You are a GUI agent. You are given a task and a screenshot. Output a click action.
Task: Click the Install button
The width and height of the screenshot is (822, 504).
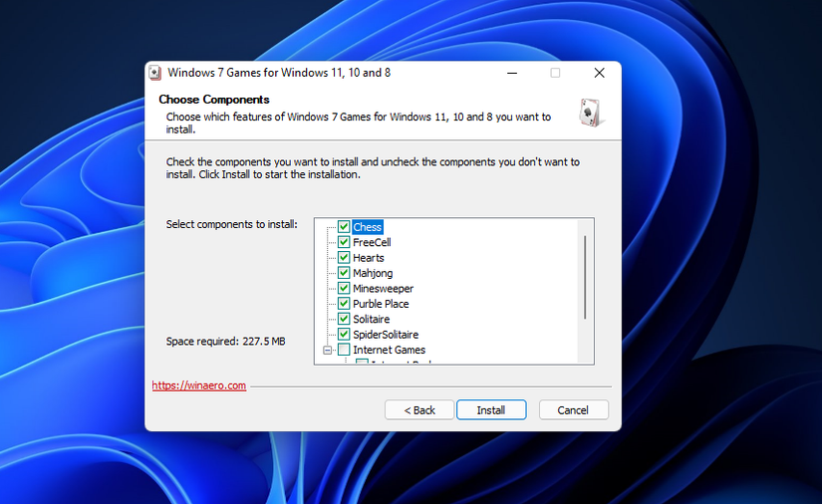click(491, 409)
